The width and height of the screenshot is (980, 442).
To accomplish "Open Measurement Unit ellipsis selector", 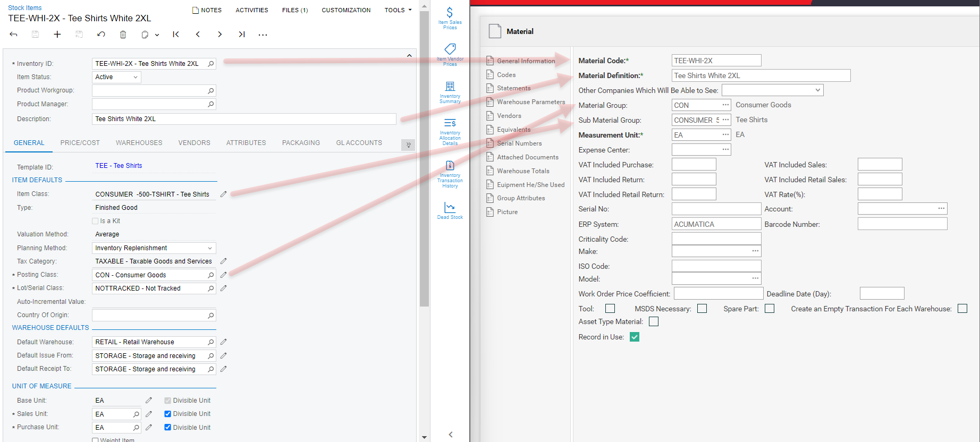I will [x=725, y=135].
